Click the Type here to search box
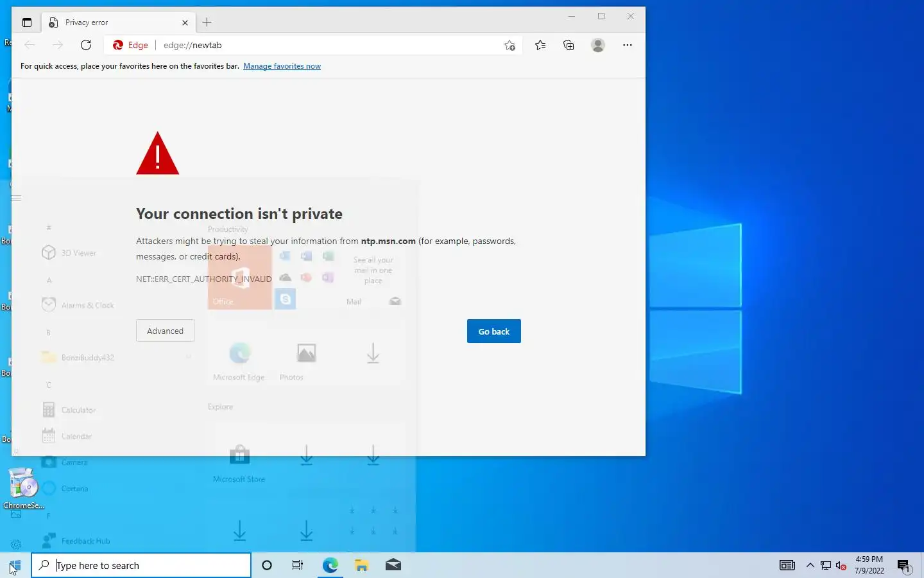The height and width of the screenshot is (578, 924). coord(141,565)
